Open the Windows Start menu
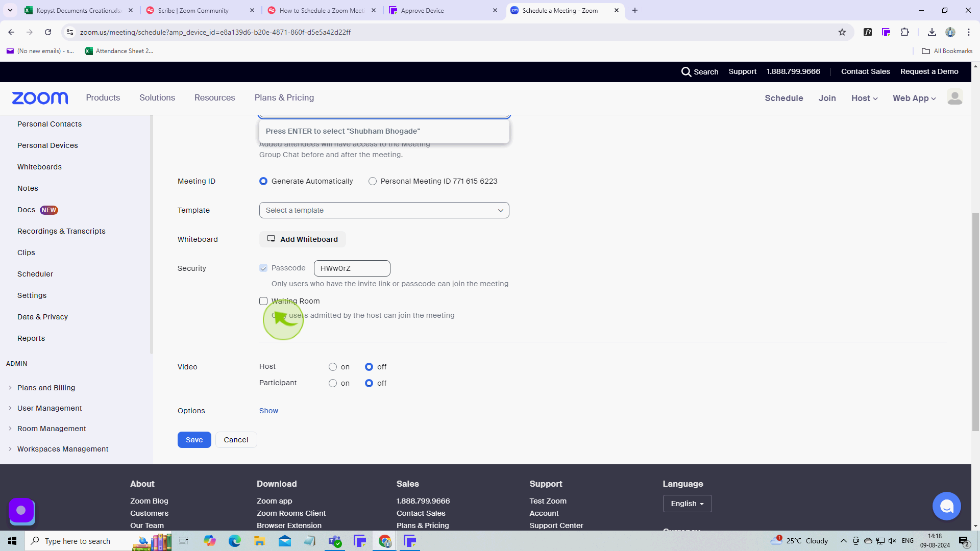The width and height of the screenshot is (980, 551). [x=12, y=541]
